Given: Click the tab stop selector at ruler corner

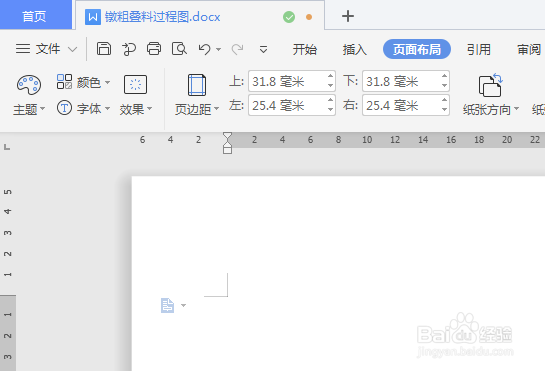Looking at the screenshot, I should 7,147.
